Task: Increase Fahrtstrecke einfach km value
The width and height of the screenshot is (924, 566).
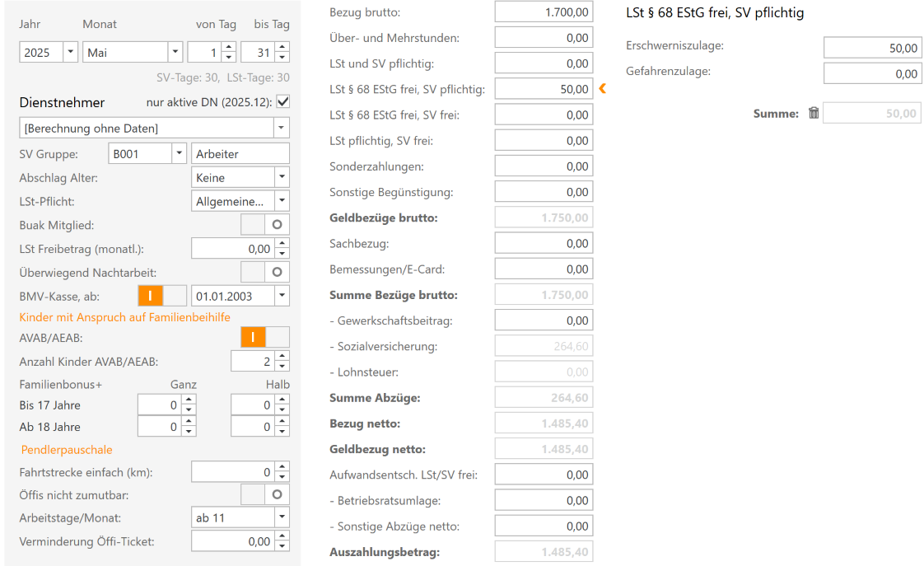Action: coord(282,467)
